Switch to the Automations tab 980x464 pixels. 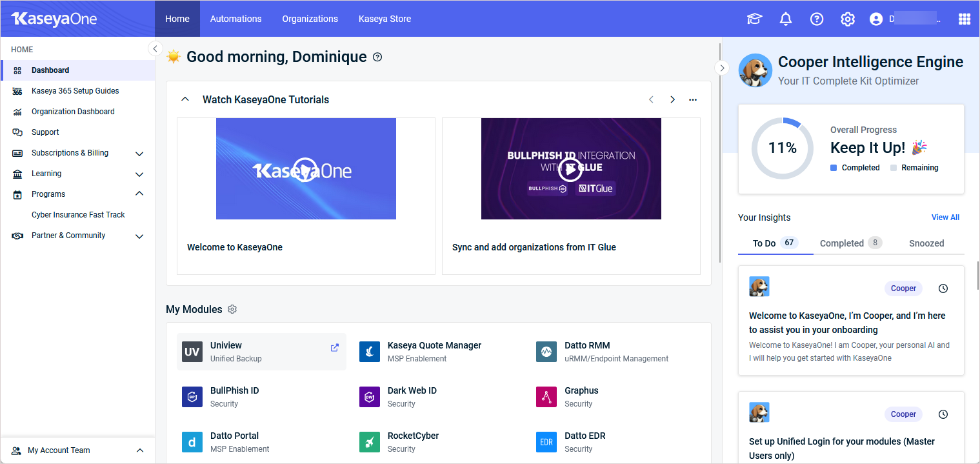(x=235, y=19)
